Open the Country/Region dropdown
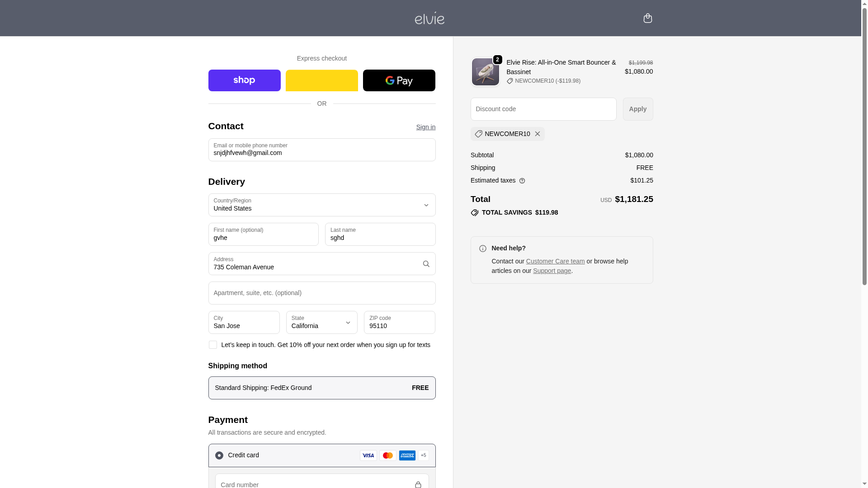Viewport: 868px width, 488px height. (321, 205)
